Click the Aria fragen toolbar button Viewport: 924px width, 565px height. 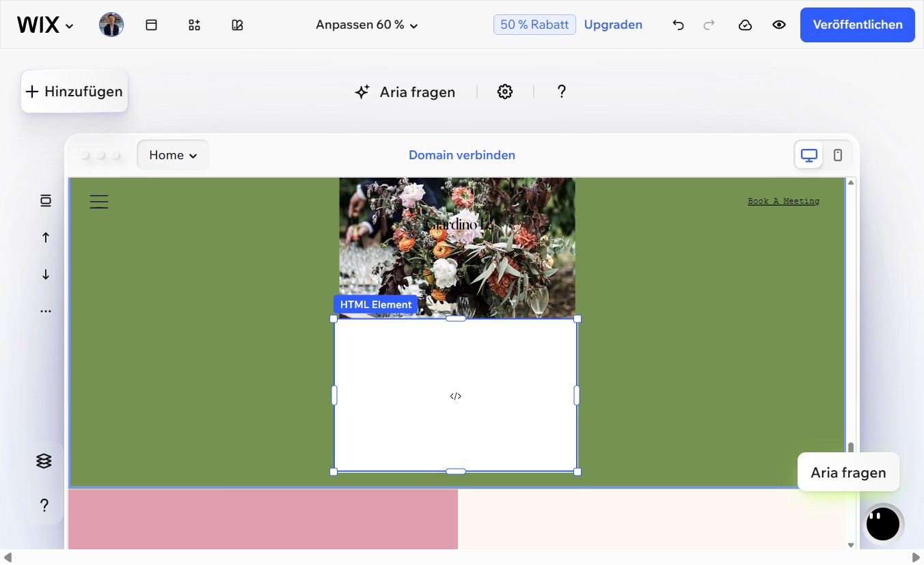point(405,92)
